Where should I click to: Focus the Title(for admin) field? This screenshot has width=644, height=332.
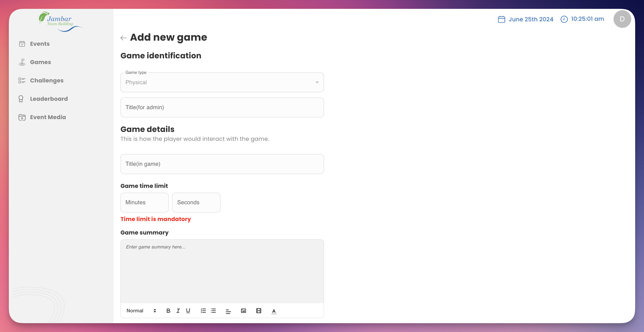(222, 107)
